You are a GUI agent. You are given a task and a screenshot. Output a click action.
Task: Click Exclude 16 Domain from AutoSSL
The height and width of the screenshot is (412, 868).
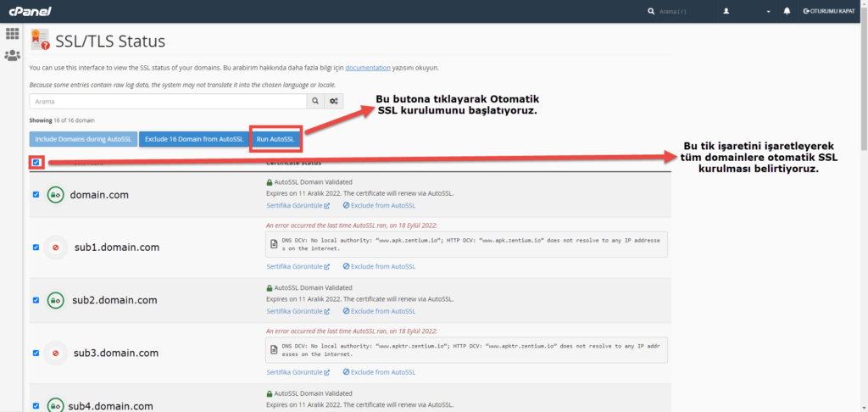tap(192, 139)
